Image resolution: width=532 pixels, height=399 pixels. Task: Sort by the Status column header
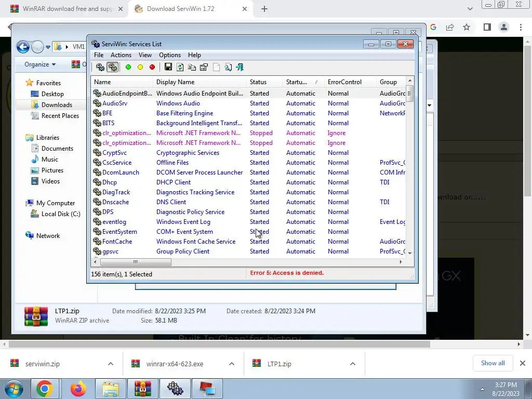(x=264, y=82)
